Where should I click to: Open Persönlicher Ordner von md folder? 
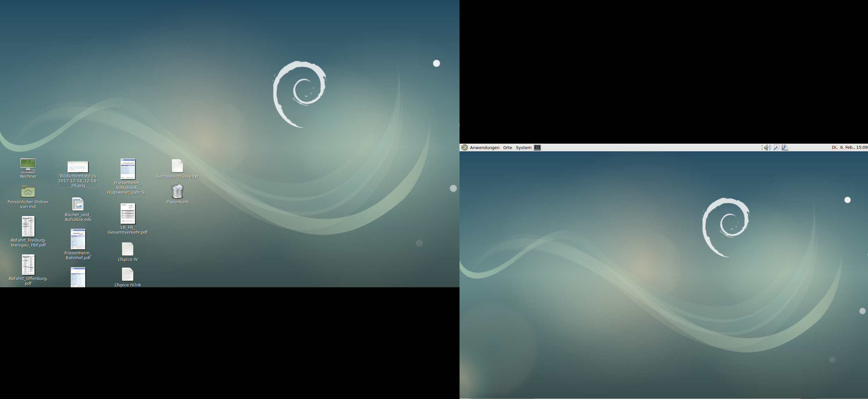[28, 192]
